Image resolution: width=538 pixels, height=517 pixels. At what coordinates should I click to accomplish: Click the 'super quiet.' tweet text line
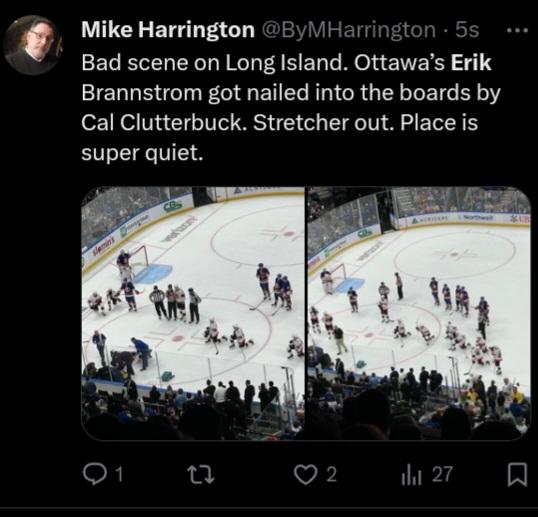click(142, 153)
